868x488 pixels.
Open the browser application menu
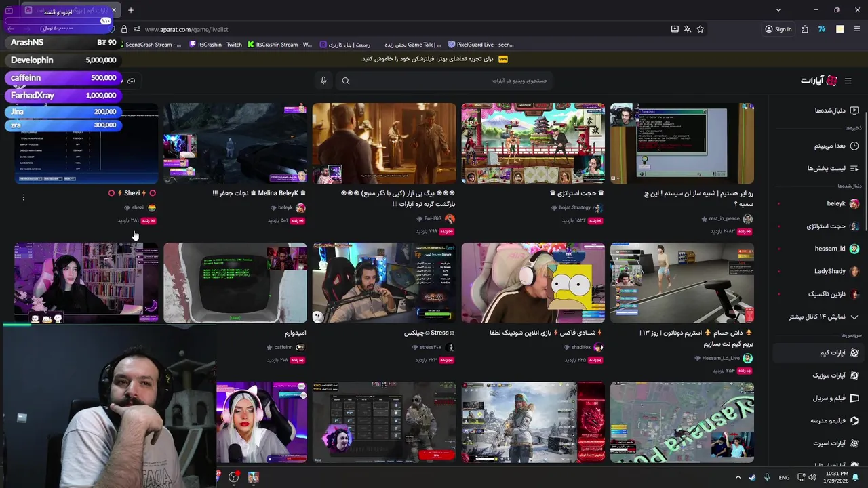(x=857, y=29)
